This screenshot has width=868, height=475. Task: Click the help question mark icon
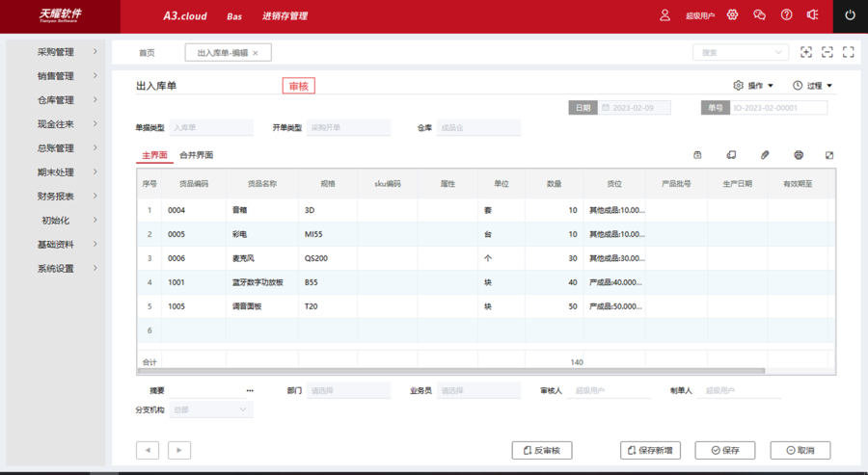click(787, 15)
